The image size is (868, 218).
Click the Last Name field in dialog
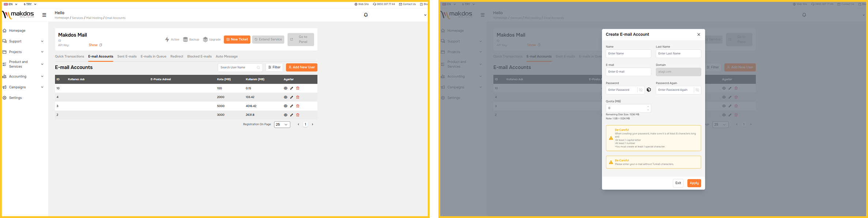[678, 53]
